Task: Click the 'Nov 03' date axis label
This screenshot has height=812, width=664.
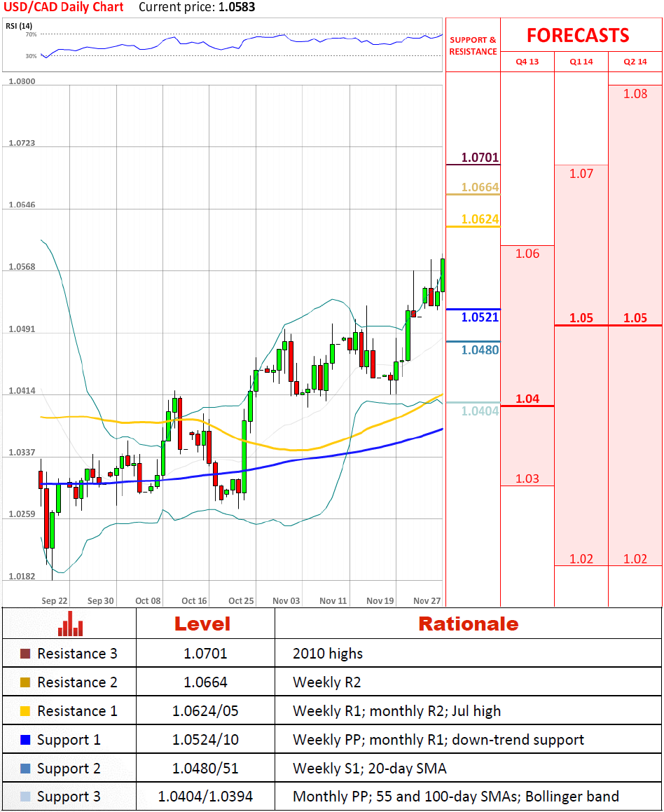Action: [x=286, y=600]
